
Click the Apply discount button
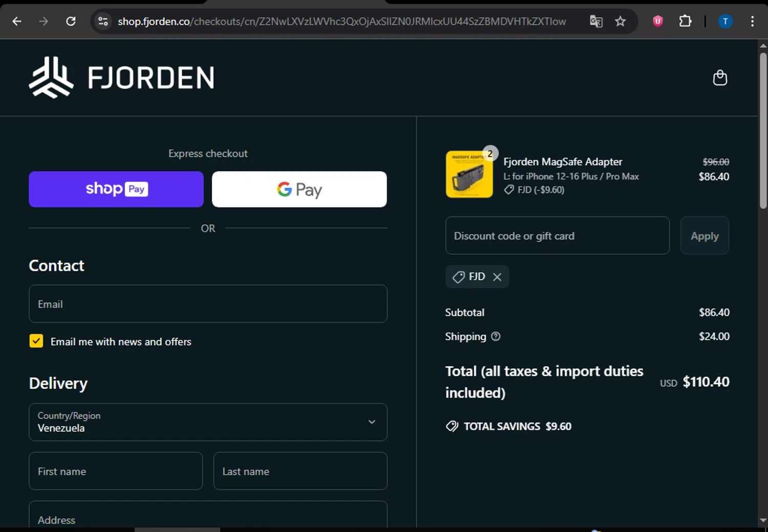click(x=705, y=235)
